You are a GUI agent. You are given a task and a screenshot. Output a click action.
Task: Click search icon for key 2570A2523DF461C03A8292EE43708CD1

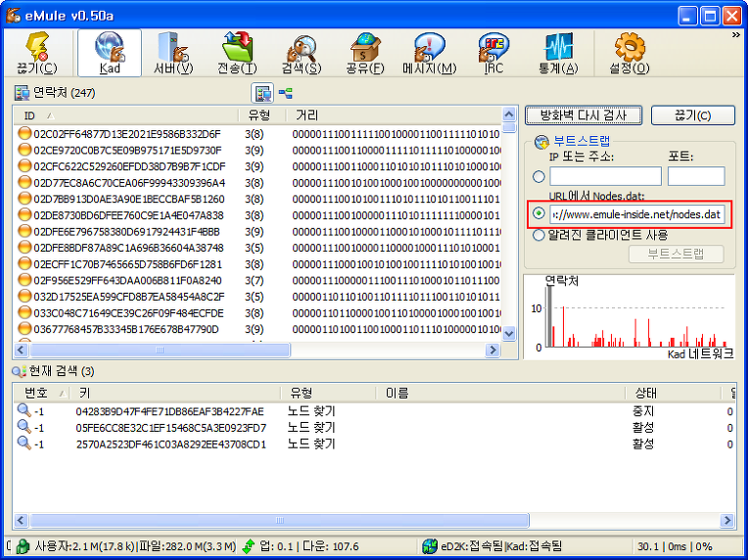pyautogui.click(x=23, y=443)
